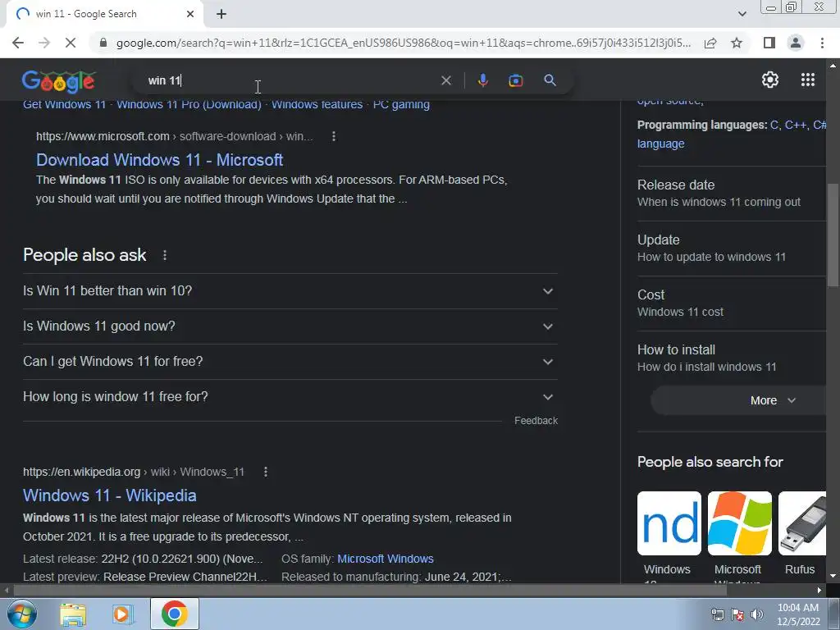The image size is (840, 630).
Task: Click the browser back arrow
Action: pyautogui.click(x=18, y=43)
